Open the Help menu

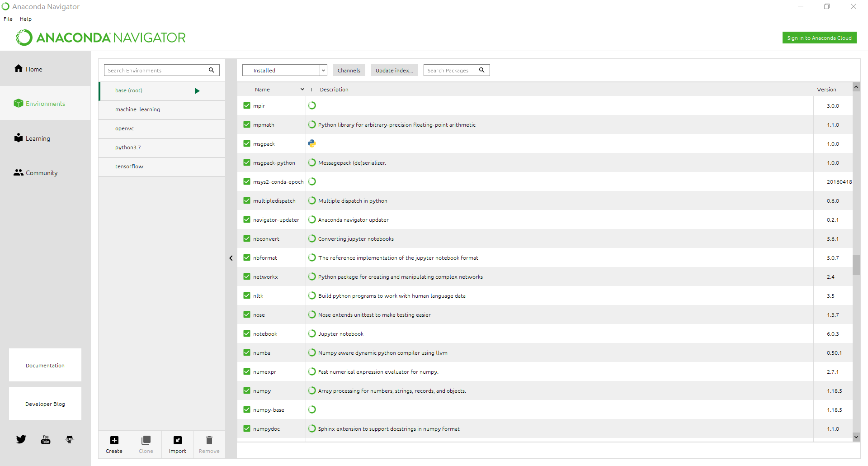click(x=26, y=19)
